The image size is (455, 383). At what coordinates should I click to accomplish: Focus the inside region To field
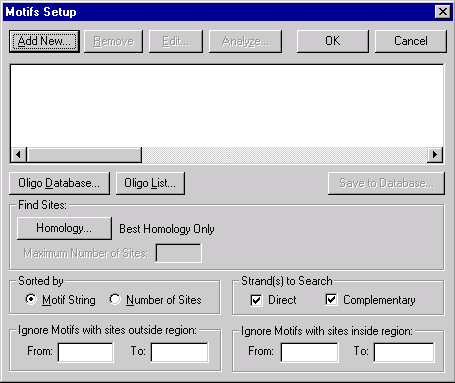click(x=404, y=352)
